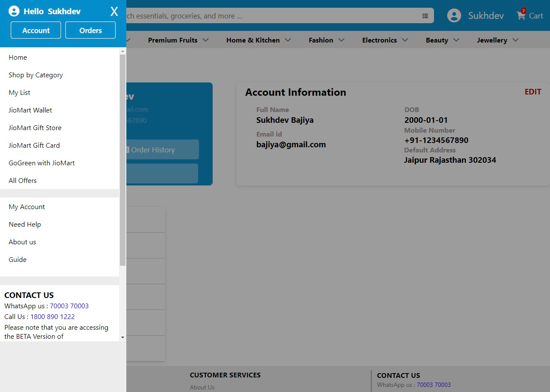Click the list icon in search bar

425,16
